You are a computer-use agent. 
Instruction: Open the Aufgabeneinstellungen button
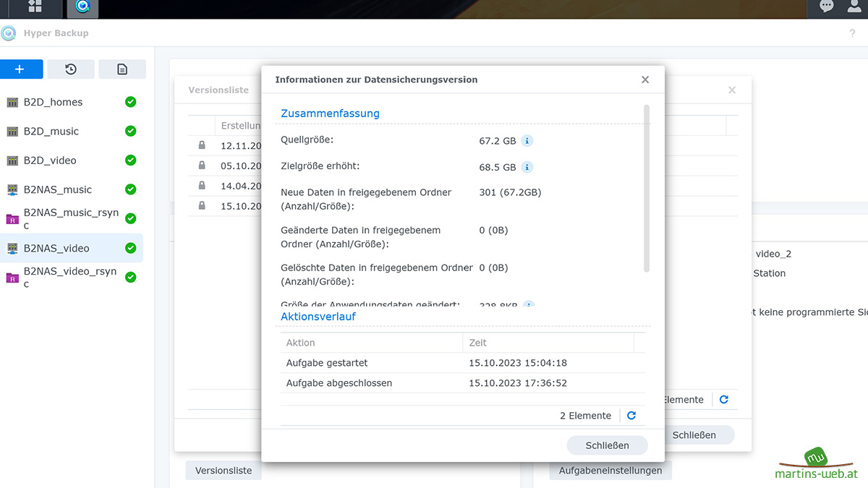610,471
